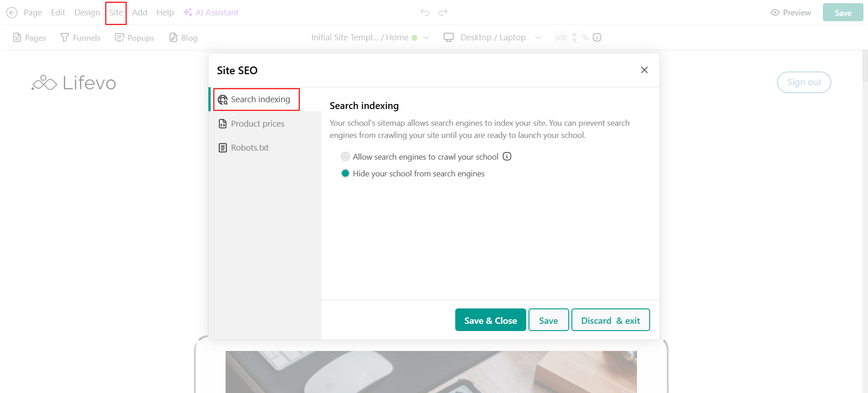Select Hide your school from search engines
The height and width of the screenshot is (393, 868).
345,173
